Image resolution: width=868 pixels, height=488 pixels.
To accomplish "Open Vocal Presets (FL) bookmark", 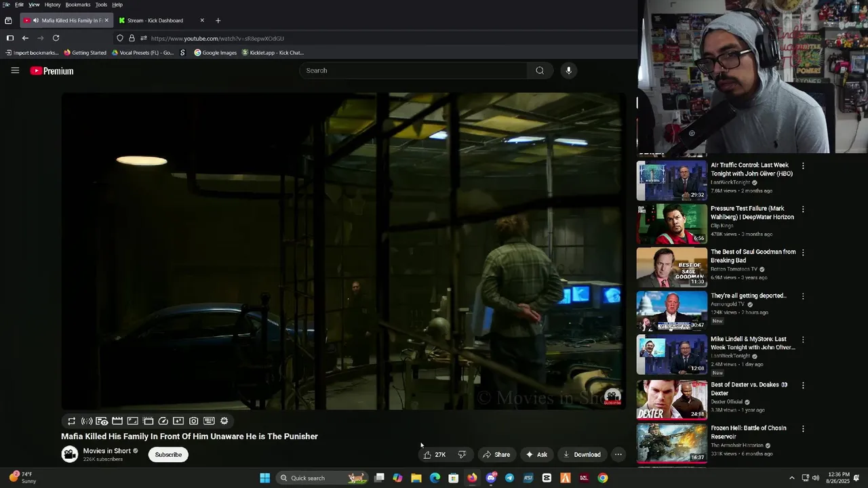I will (142, 52).
